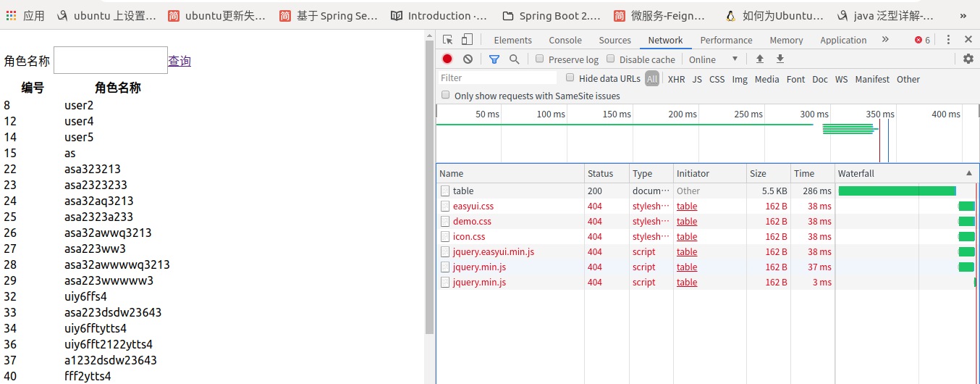The height and width of the screenshot is (384, 980).
Task: Filter requests by WS type
Action: point(842,79)
